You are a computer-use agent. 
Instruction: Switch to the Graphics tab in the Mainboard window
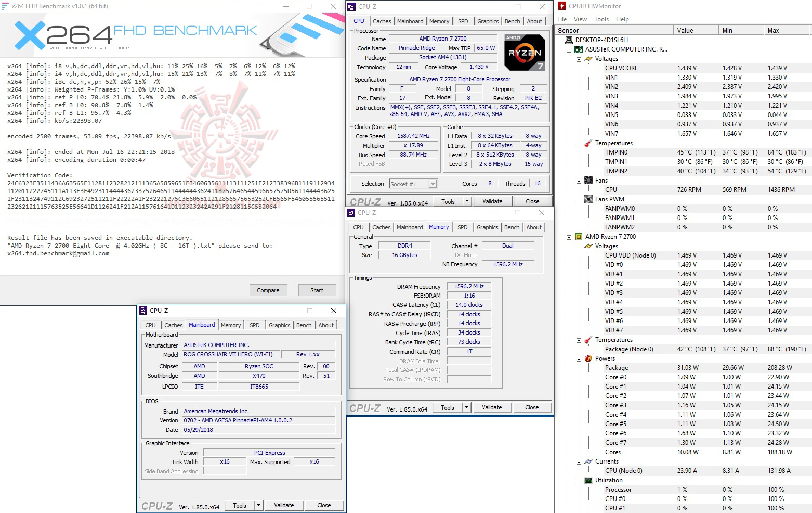(279, 325)
